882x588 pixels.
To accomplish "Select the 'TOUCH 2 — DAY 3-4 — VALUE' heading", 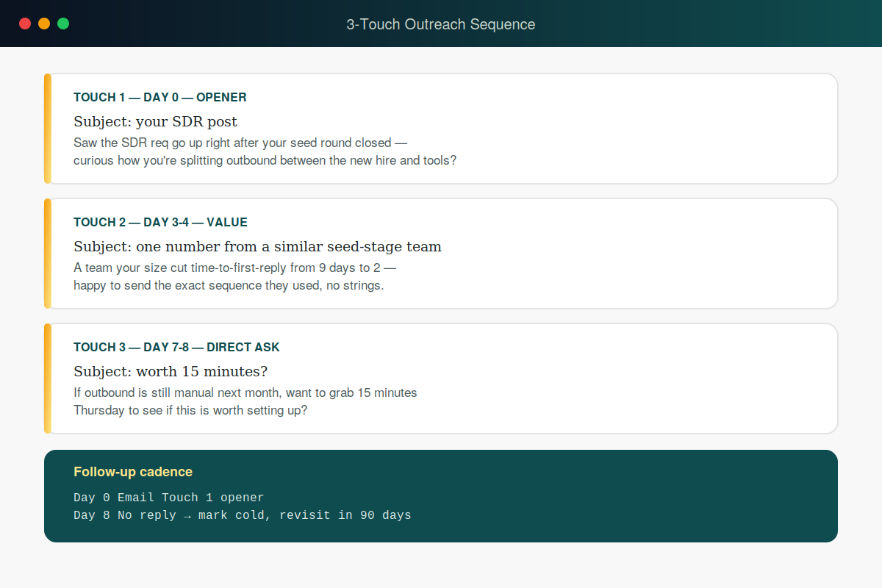I will click(160, 222).
